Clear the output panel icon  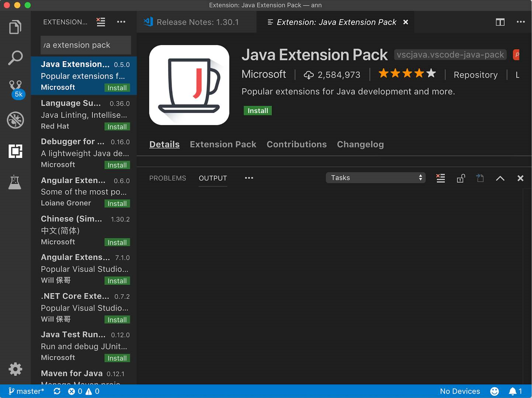pos(441,178)
